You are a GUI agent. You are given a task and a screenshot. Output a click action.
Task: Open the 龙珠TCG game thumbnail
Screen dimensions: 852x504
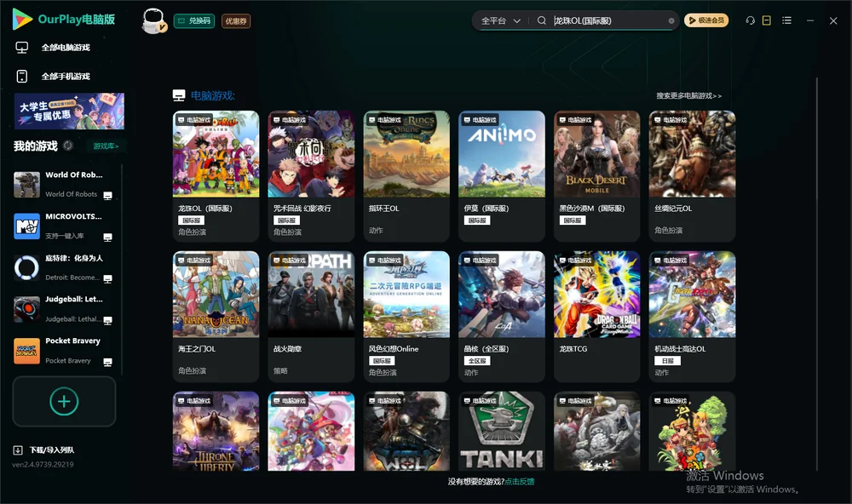(x=596, y=294)
